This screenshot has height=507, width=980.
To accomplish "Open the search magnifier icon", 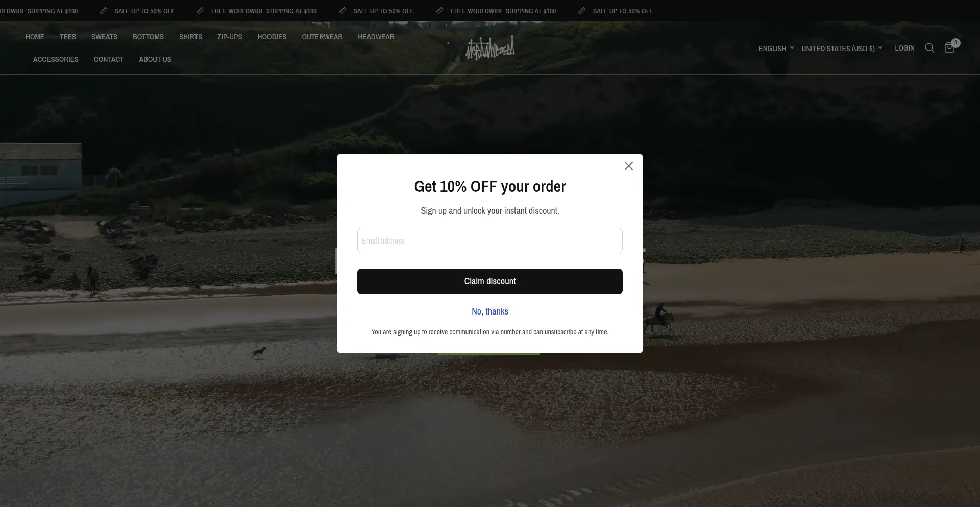I will tap(929, 48).
